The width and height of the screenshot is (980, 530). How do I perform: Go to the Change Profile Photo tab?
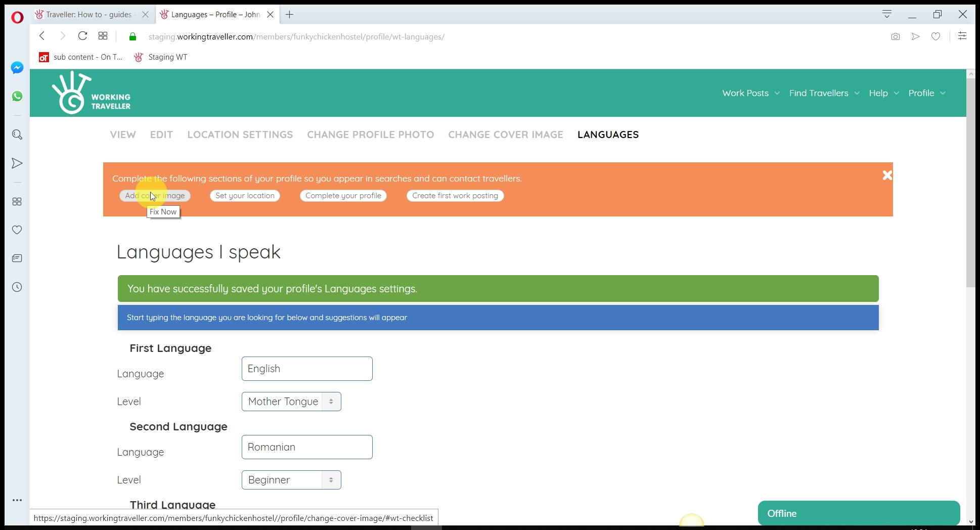point(370,135)
